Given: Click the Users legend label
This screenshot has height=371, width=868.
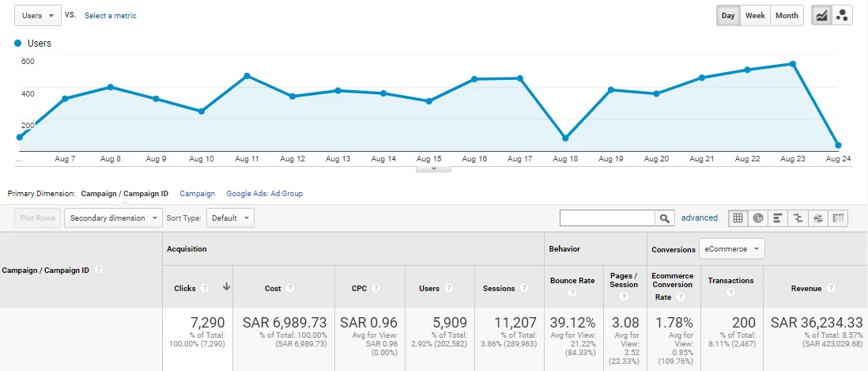Looking at the screenshot, I should click(x=40, y=44).
